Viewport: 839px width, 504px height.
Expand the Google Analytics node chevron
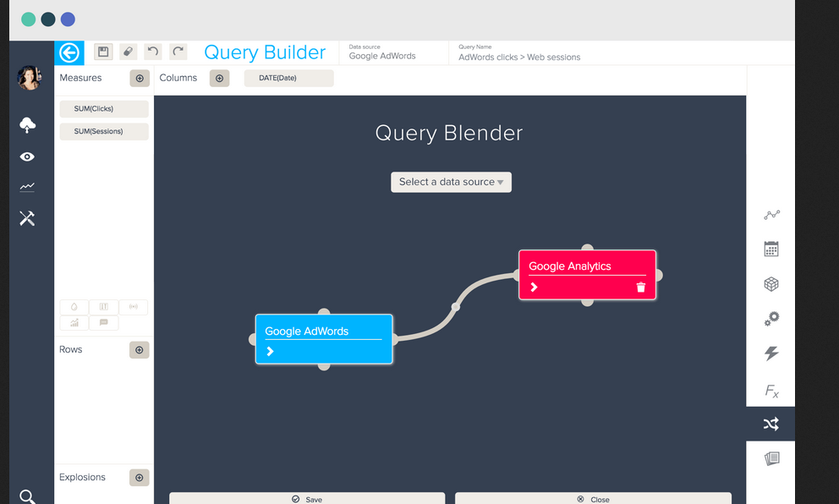pyautogui.click(x=534, y=288)
